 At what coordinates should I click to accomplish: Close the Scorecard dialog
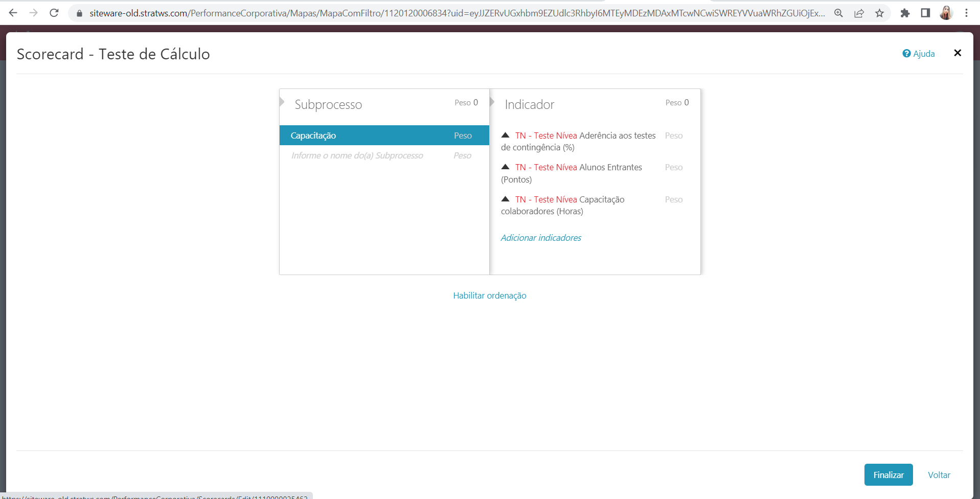point(958,53)
